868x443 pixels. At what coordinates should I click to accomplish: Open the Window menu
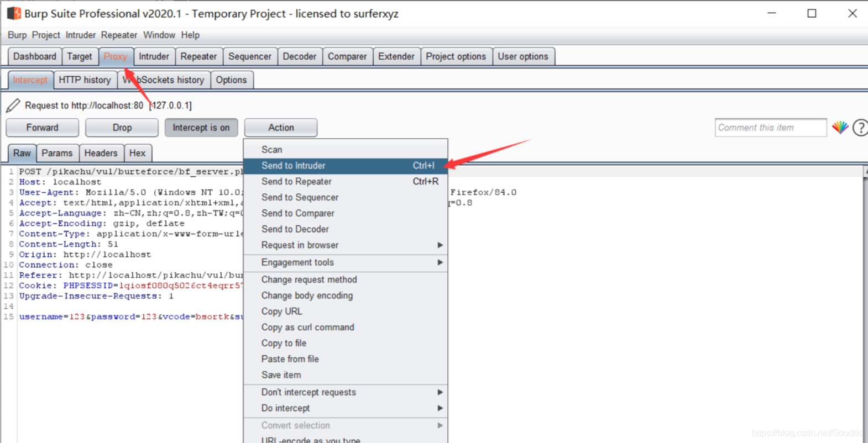[x=159, y=35]
